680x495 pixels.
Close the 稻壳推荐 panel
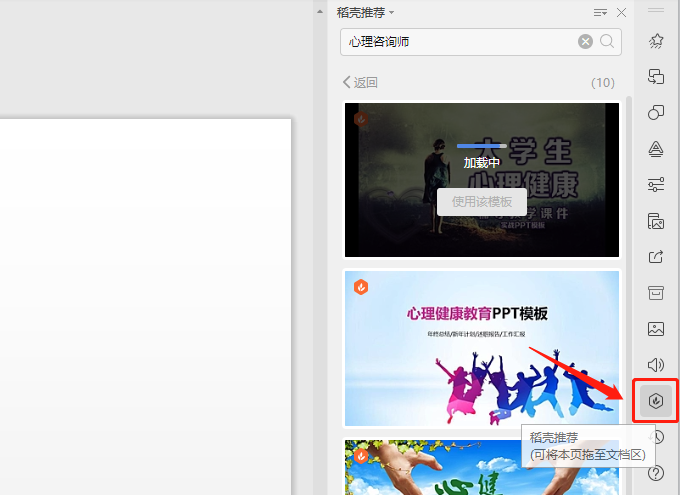(622, 12)
